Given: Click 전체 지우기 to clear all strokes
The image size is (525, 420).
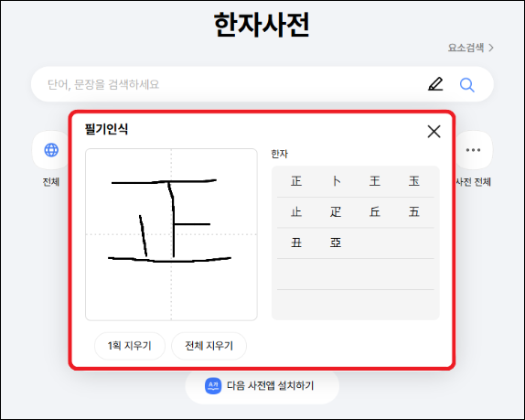Looking at the screenshot, I should 209,346.
